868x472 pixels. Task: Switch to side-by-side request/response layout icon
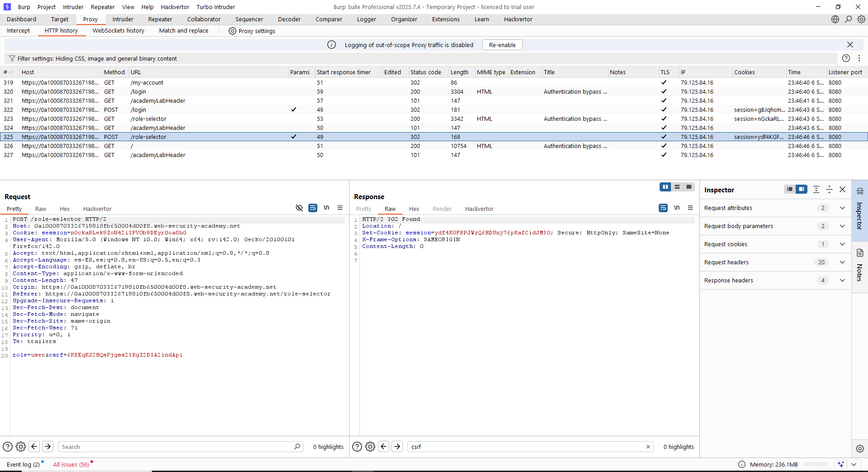point(665,187)
